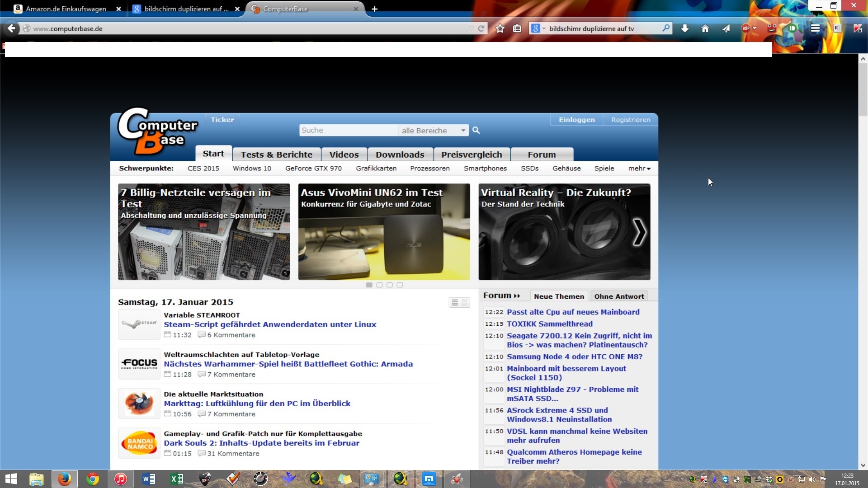Open the Firefox downloads arrow
Viewport: 868px width, 488px height.
[x=685, y=28]
